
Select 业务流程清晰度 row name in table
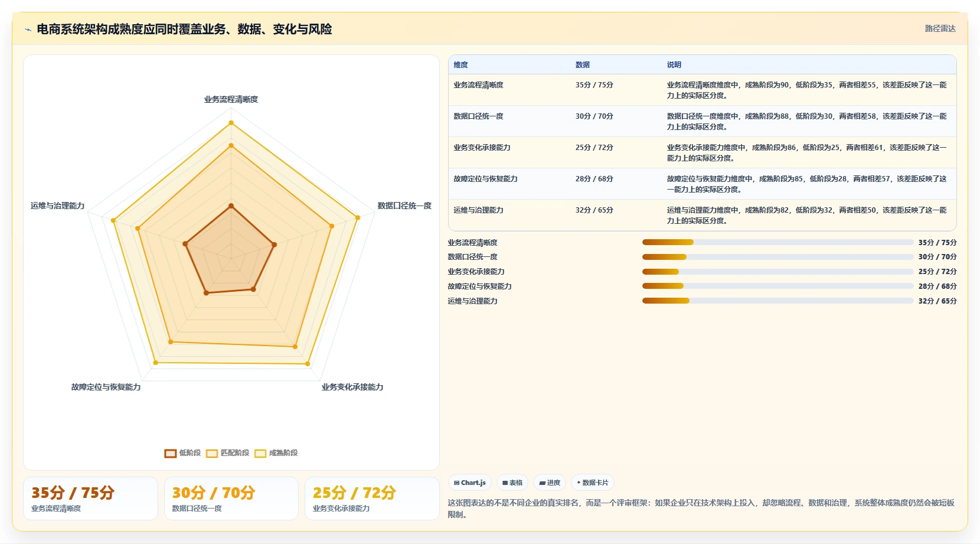[478, 85]
